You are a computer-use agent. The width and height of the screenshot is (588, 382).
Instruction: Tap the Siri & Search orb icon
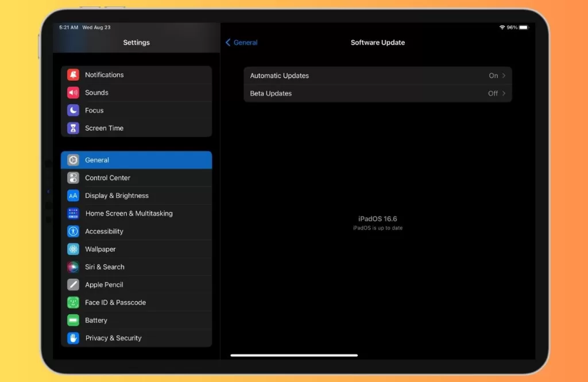pos(73,267)
